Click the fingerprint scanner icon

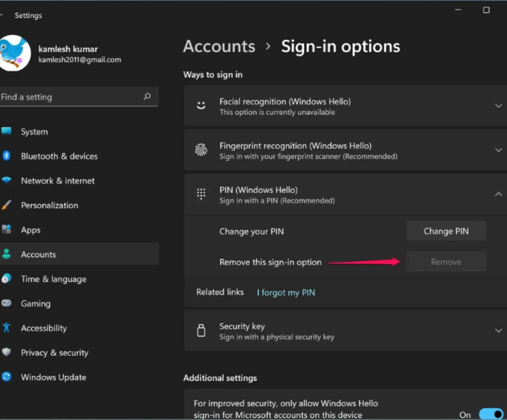pos(201,150)
